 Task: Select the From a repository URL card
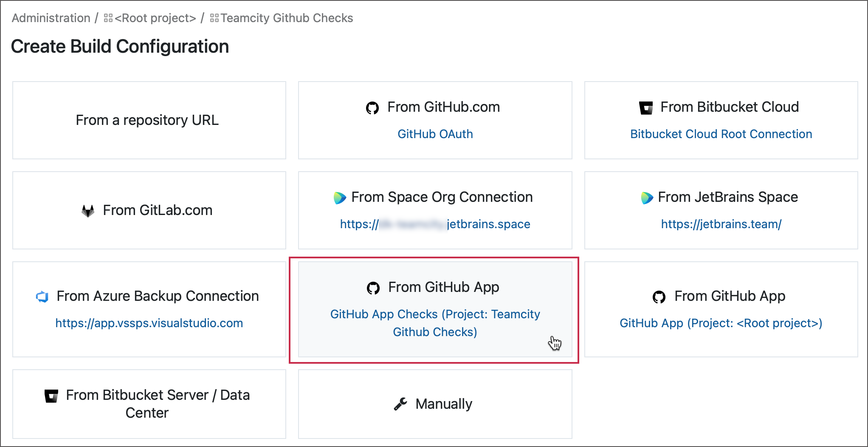tap(147, 120)
